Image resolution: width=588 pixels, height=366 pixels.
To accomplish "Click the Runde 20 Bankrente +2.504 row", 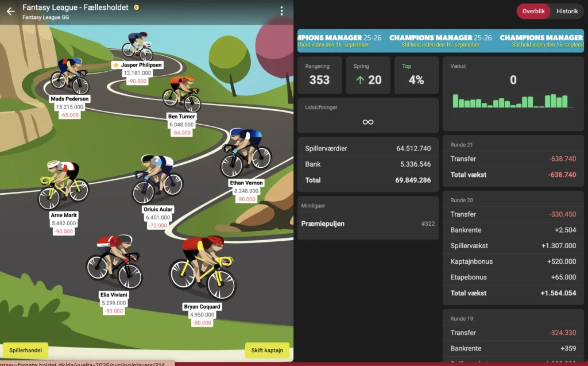I will click(513, 230).
